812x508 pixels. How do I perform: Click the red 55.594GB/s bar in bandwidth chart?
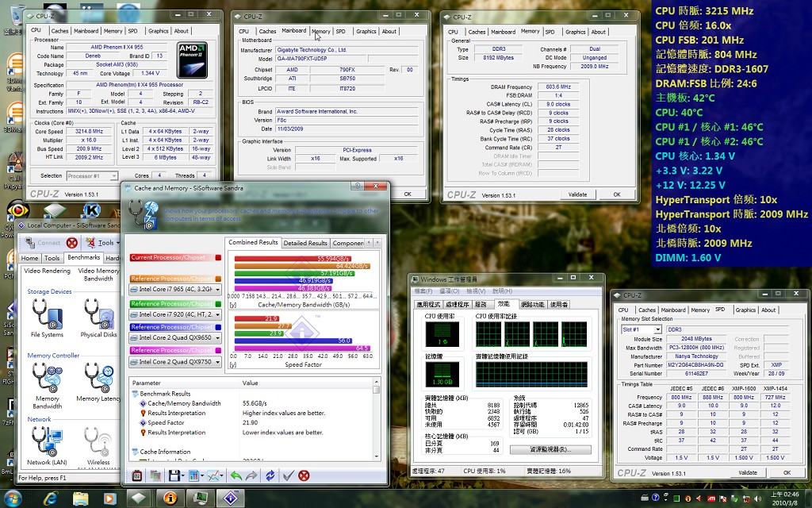293,258
